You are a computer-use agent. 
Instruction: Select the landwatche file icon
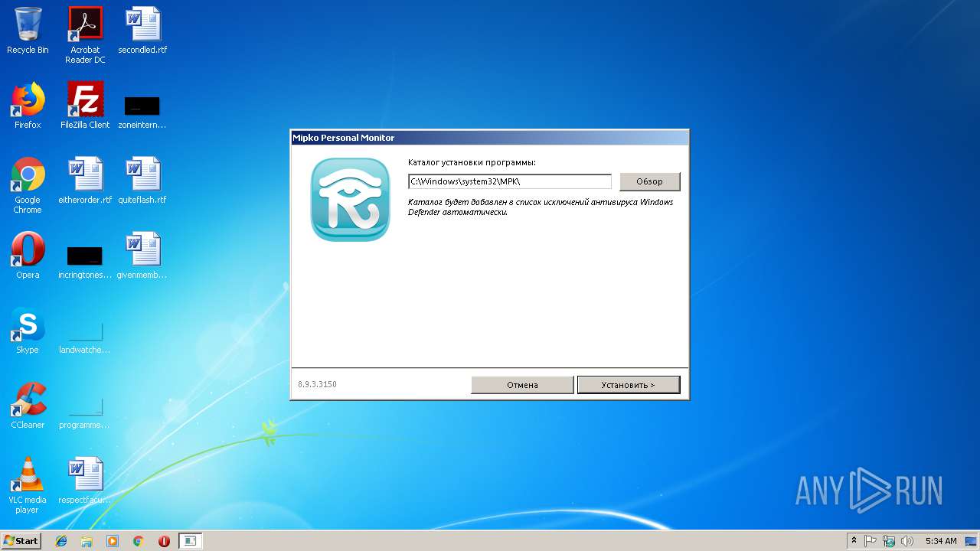click(x=85, y=337)
